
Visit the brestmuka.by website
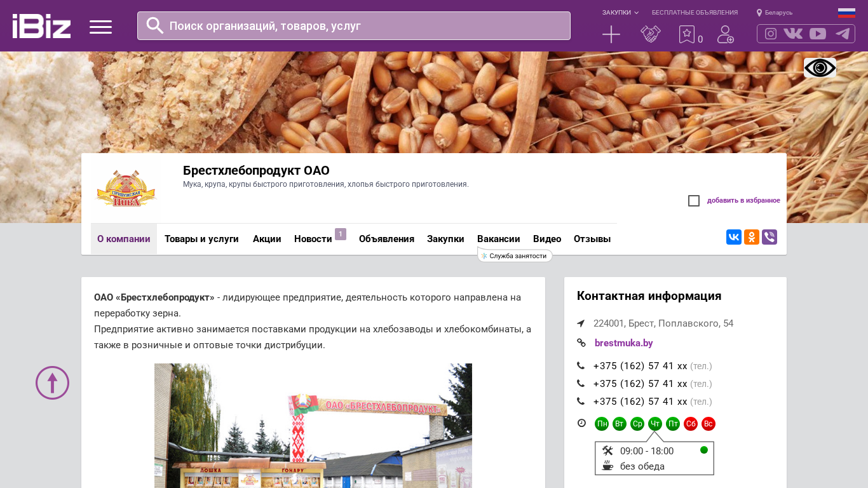pos(623,343)
